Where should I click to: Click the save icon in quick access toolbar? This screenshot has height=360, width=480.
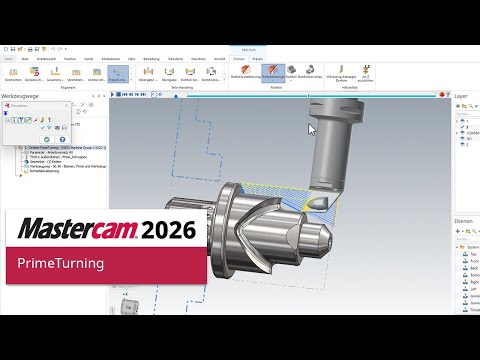click(x=13, y=49)
